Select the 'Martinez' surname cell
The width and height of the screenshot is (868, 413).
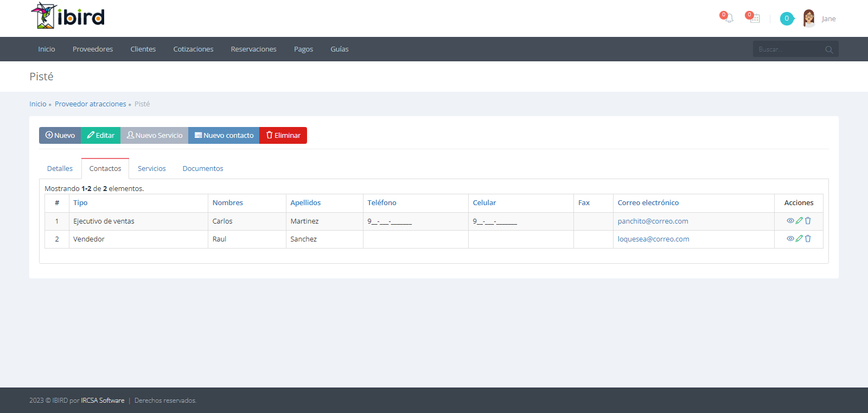tap(324, 221)
